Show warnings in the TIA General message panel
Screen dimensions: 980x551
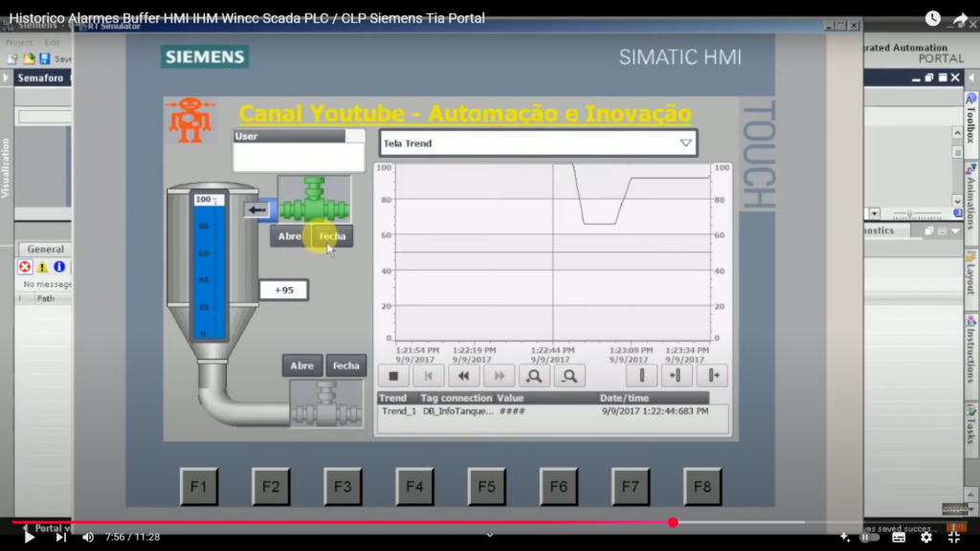[x=42, y=268]
